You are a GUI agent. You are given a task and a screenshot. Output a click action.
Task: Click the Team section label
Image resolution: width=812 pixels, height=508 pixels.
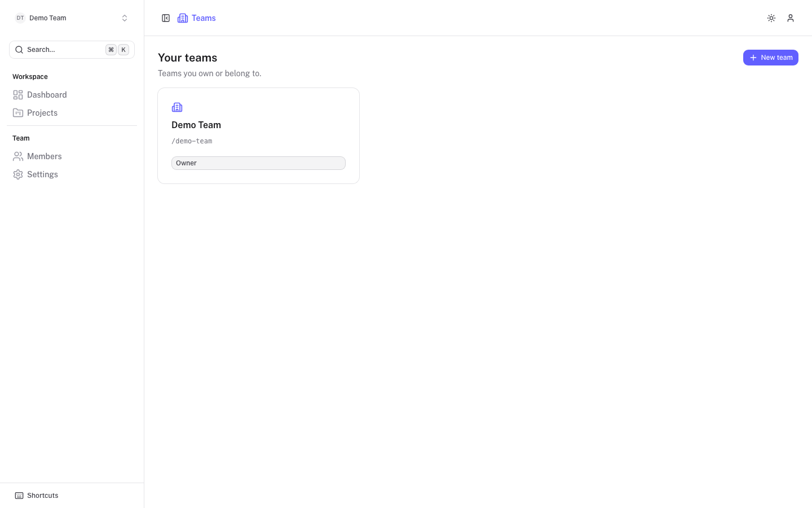click(21, 138)
